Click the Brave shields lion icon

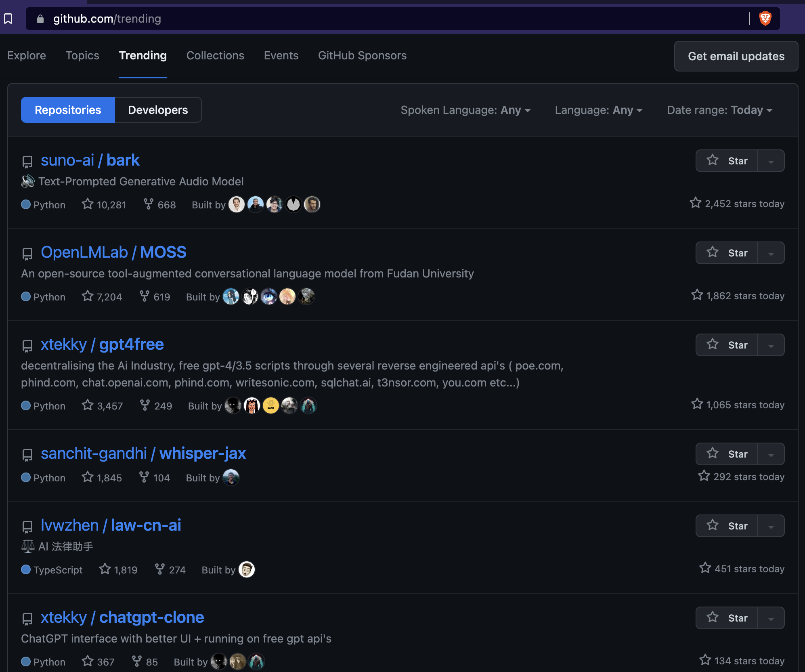765,19
